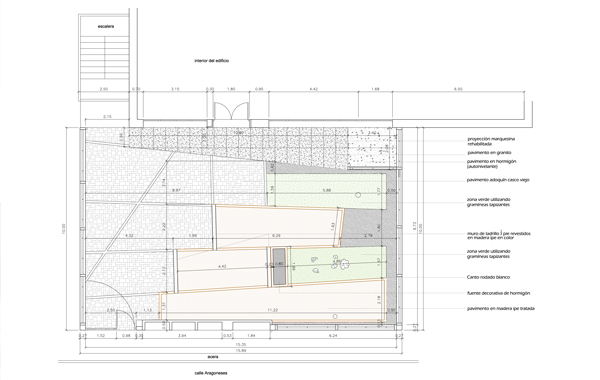Click the 15.89 overall dimension text
600x380 pixels.
click(241, 351)
